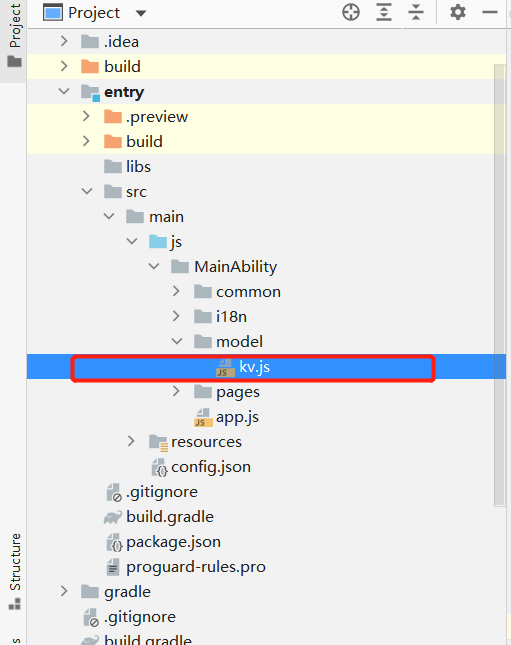This screenshot has width=511, height=645.
Task: Click the Expand All toolbar icon
Action: [383, 12]
